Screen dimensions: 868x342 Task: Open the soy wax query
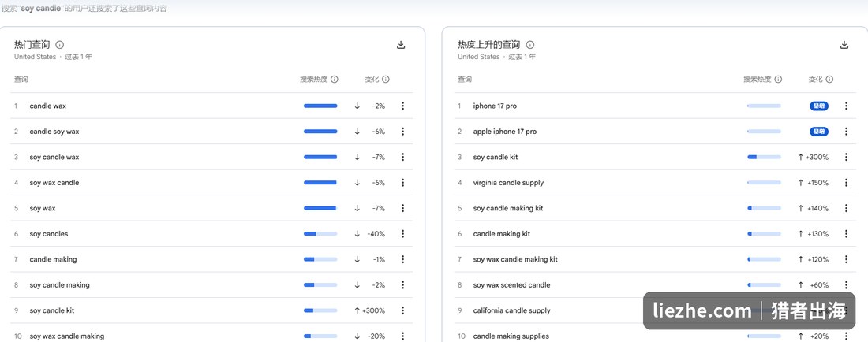pyautogui.click(x=43, y=208)
